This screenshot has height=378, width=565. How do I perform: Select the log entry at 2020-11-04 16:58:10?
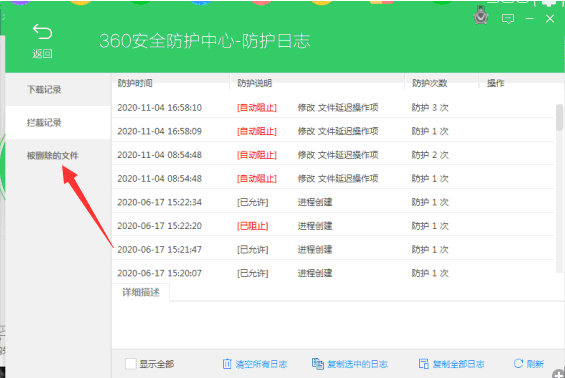(333, 107)
